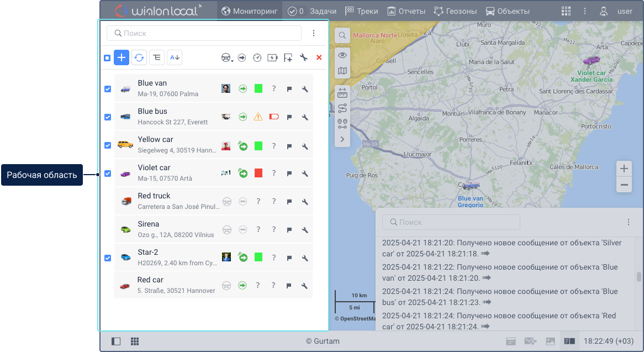Open the steering wheel driver dropdown
644x352 pixels.
226,57
